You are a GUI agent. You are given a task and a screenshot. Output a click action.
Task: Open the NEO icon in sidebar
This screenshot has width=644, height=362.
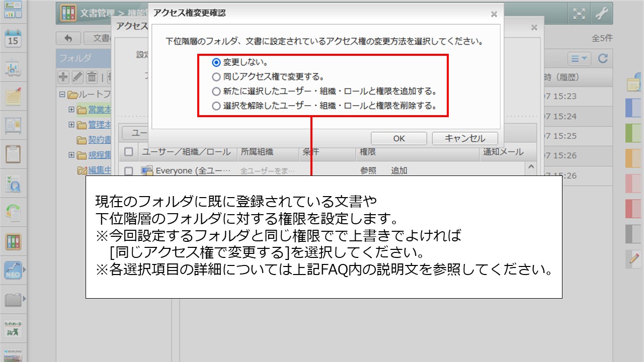pyautogui.click(x=13, y=271)
